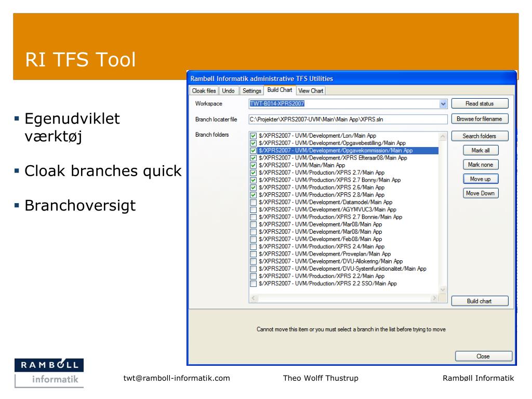Select Development/Proveplan/Main App row text
The height and width of the screenshot is (399, 532).
tap(325, 254)
